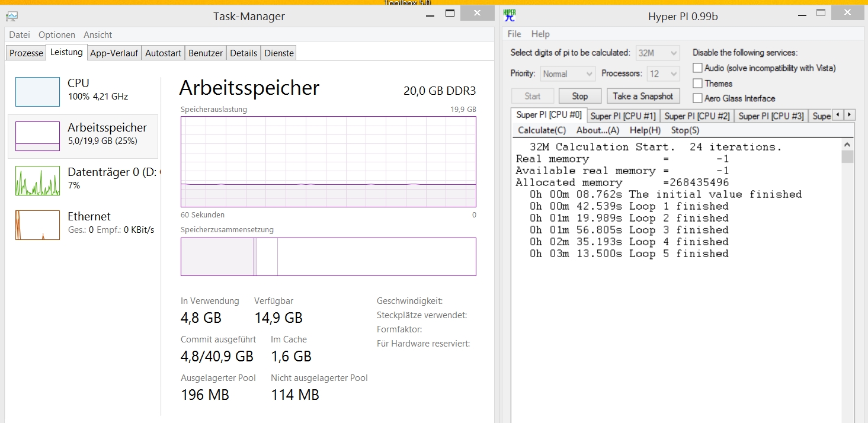Open the Ansicht menu in Task-Manager
The image size is (868, 423).
tap(98, 35)
